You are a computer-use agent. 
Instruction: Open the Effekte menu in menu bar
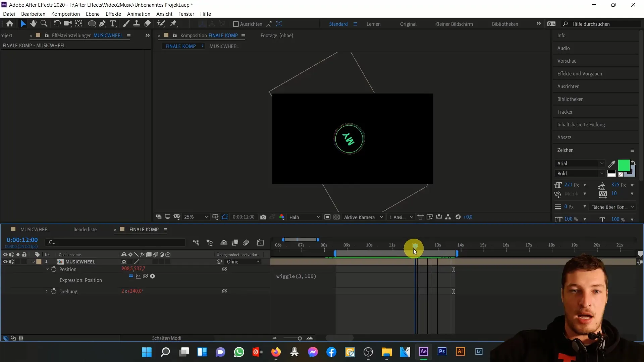click(x=113, y=14)
